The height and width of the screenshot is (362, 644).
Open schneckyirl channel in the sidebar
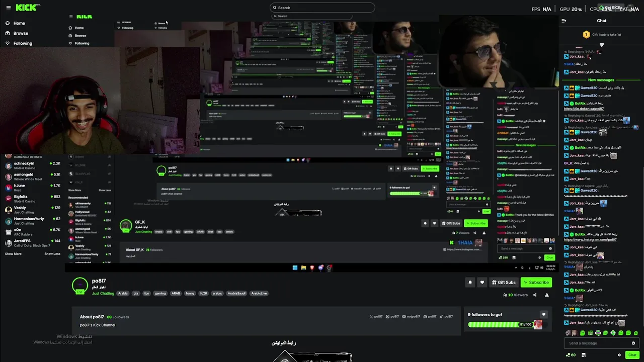point(32,165)
